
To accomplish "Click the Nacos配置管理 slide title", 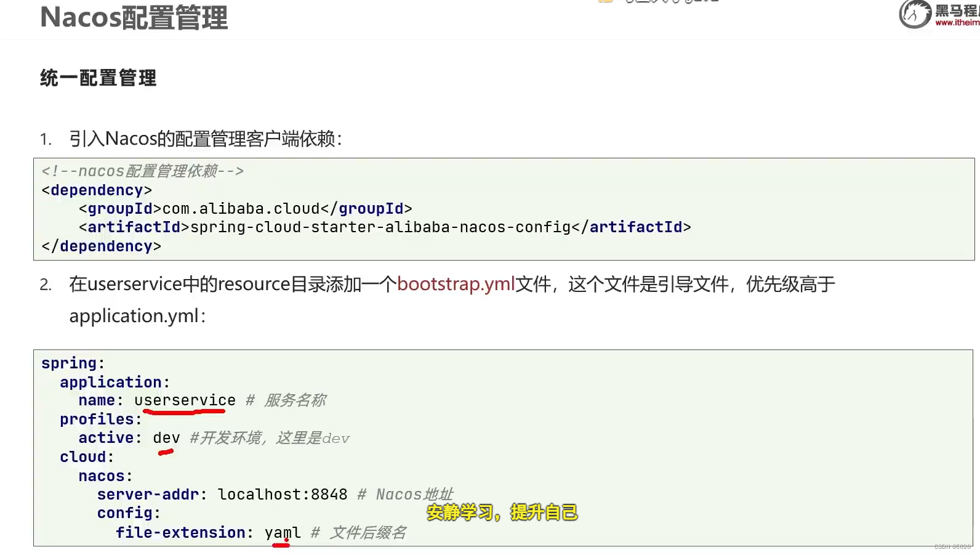I will tap(134, 17).
